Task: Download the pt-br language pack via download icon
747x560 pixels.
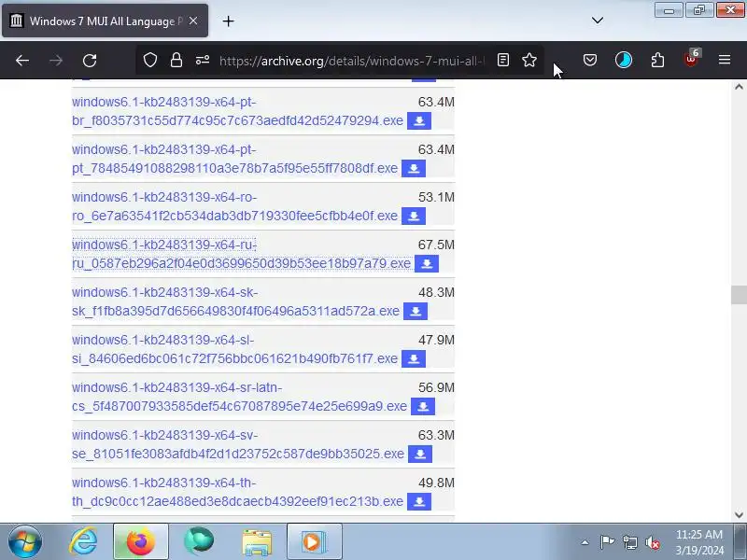Action: coord(419,121)
